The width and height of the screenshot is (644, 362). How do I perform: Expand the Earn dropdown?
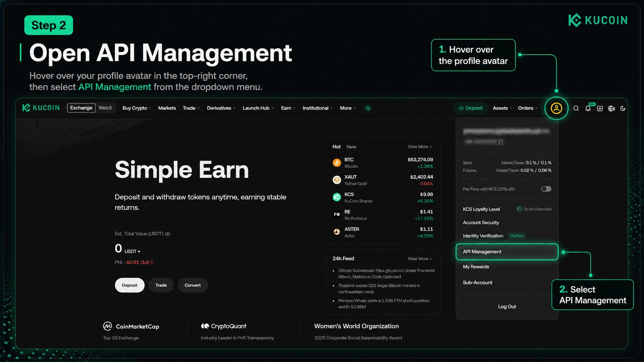[288, 108]
